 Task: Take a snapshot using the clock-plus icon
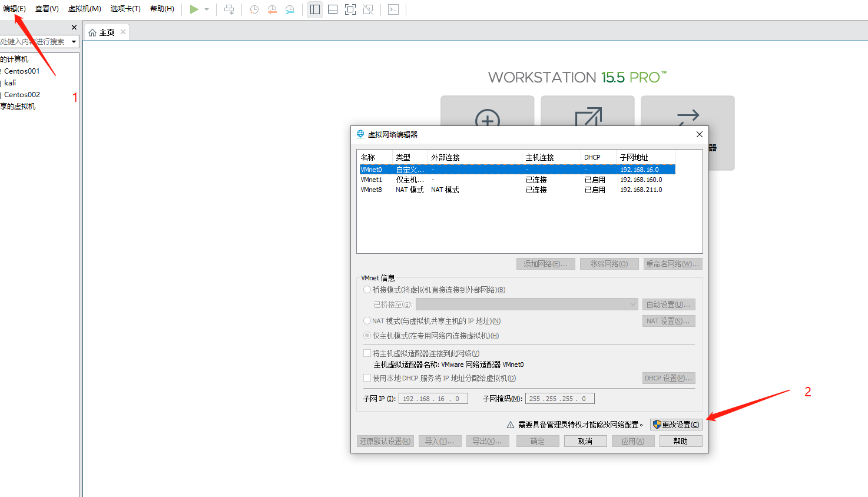pos(254,9)
